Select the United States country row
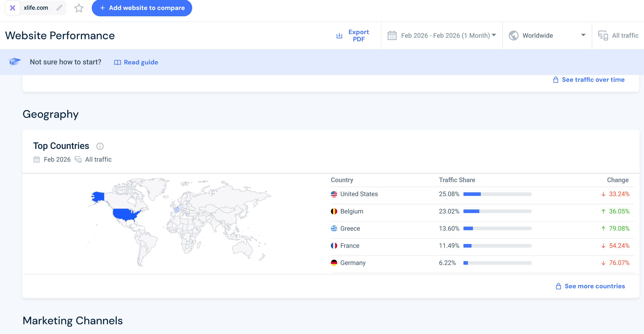Screen dimensions: 644x334 359,194
